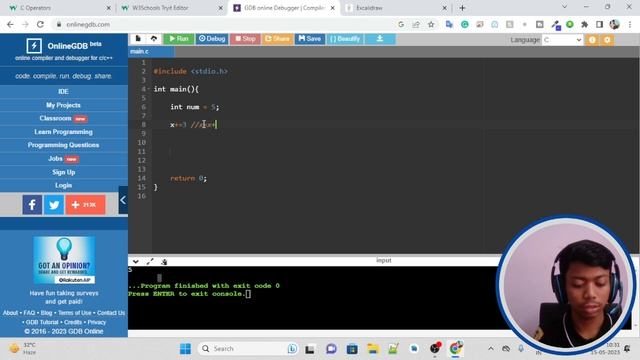Open the GDB Tutorial footer link
The height and width of the screenshot is (360, 640).
click(42, 322)
